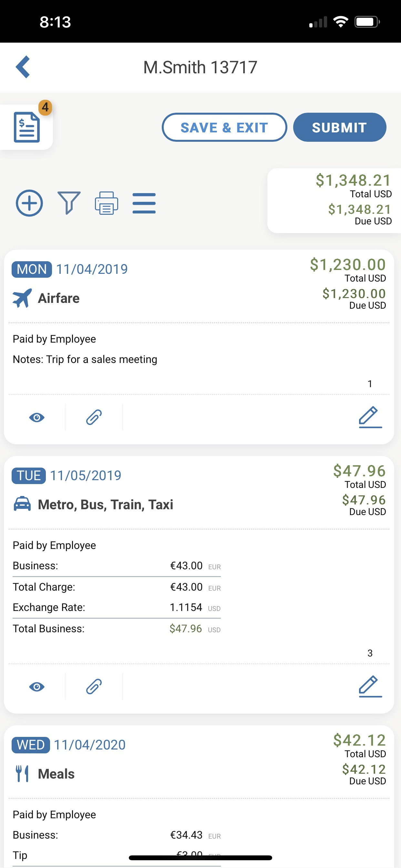Print the expense report

(x=107, y=203)
